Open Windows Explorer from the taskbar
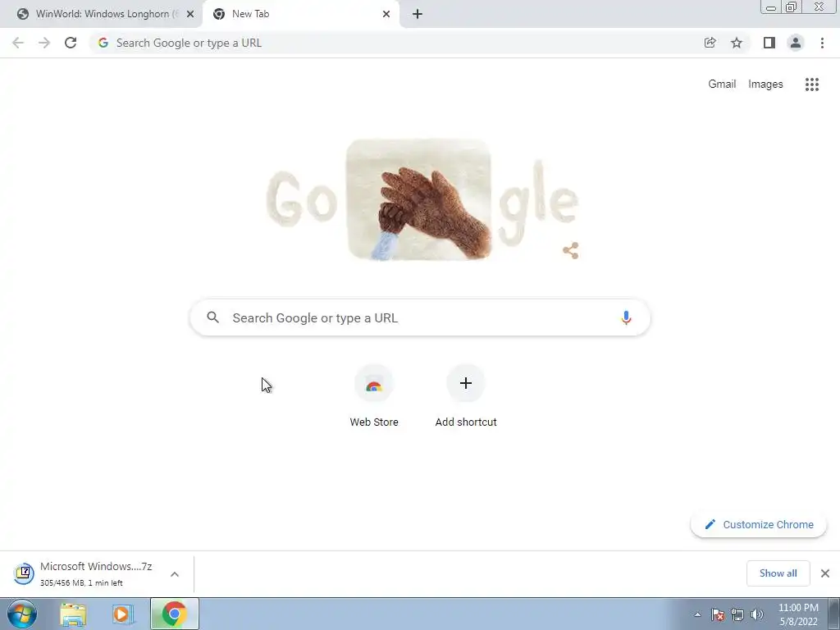This screenshot has width=840, height=630. (x=73, y=614)
